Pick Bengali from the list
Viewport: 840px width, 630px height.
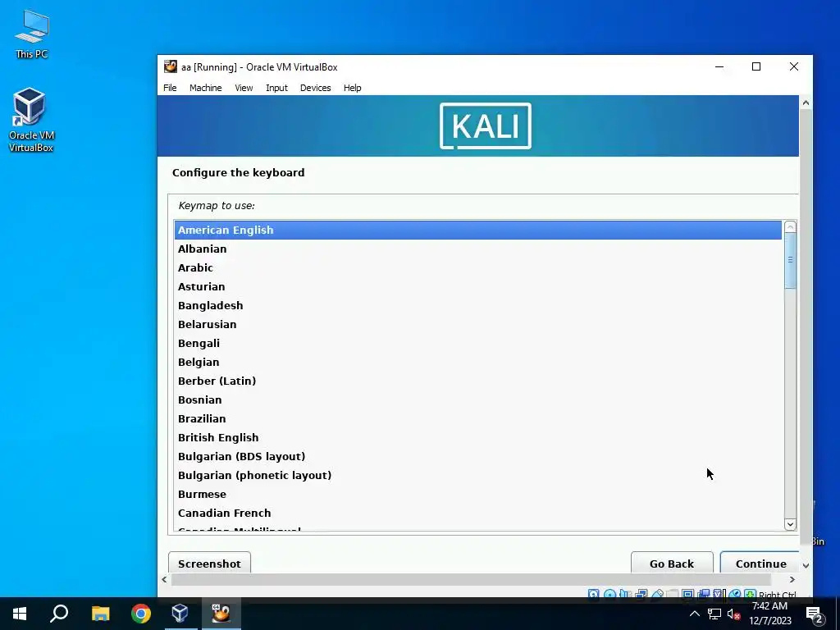click(478, 343)
